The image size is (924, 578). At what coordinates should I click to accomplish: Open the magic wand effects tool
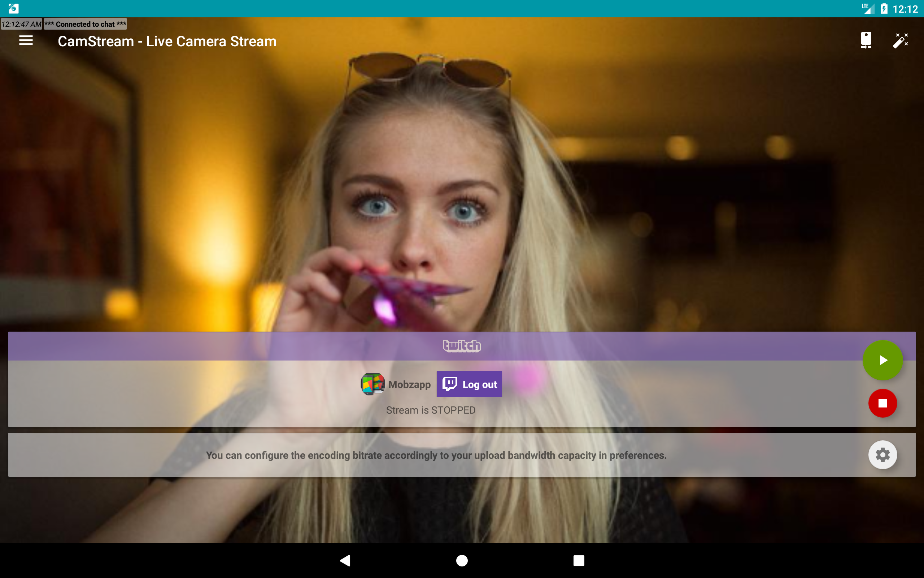(900, 40)
